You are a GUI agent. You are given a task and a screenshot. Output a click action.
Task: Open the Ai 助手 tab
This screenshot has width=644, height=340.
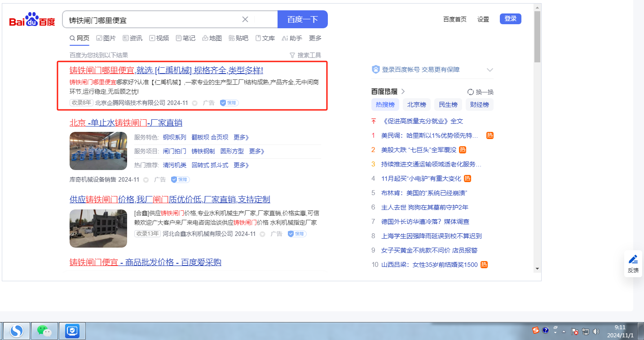click(292, 38)
